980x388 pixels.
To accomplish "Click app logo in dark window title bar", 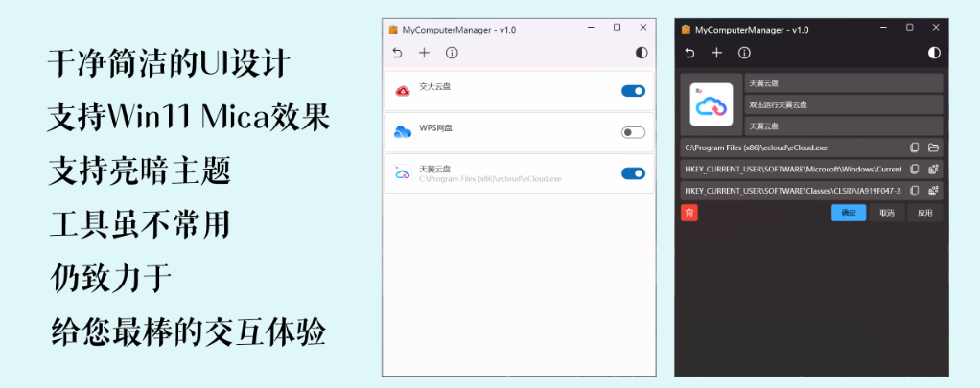I will pyautogui.click(x=686, y=29).
